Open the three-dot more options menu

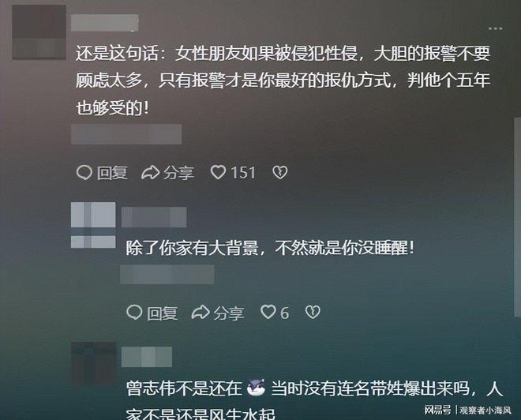[495, 28]
